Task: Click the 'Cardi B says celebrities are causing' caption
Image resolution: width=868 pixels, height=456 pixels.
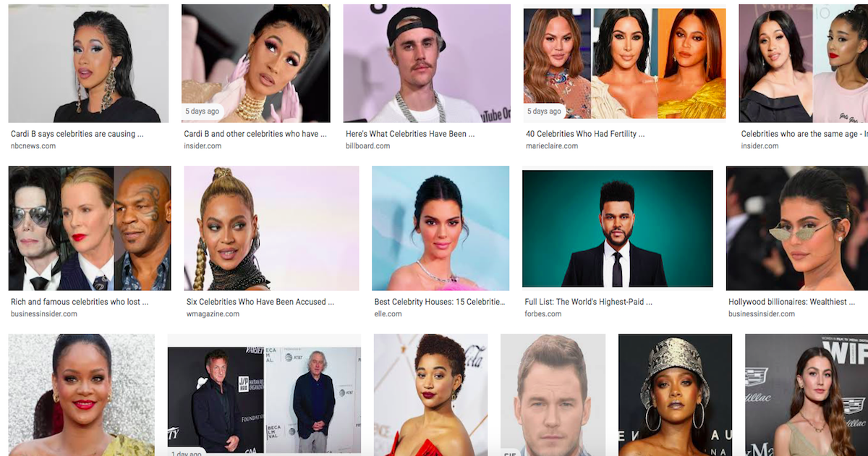Action: (x=77, y=134)
